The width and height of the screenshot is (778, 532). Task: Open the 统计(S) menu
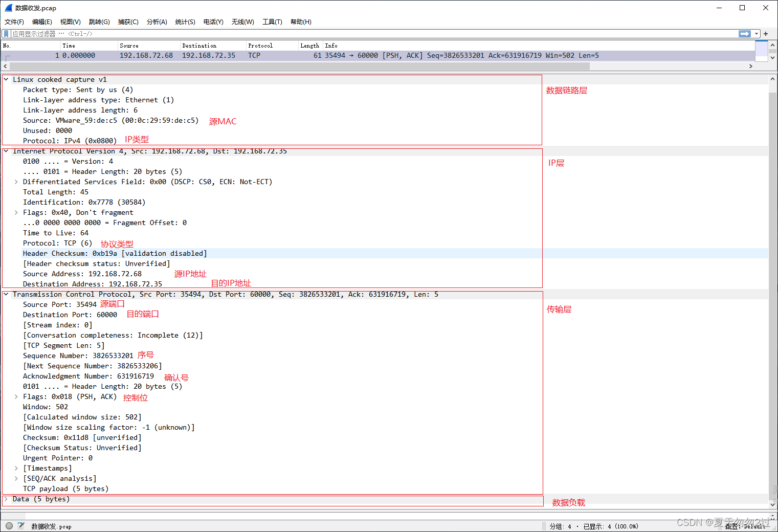point(185,22)
